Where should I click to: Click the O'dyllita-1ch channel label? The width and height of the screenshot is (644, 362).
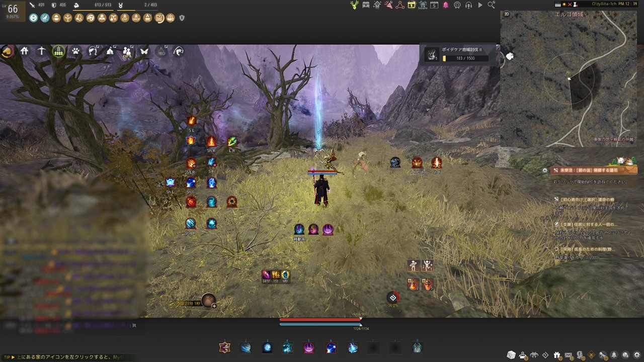pos(604,4)
